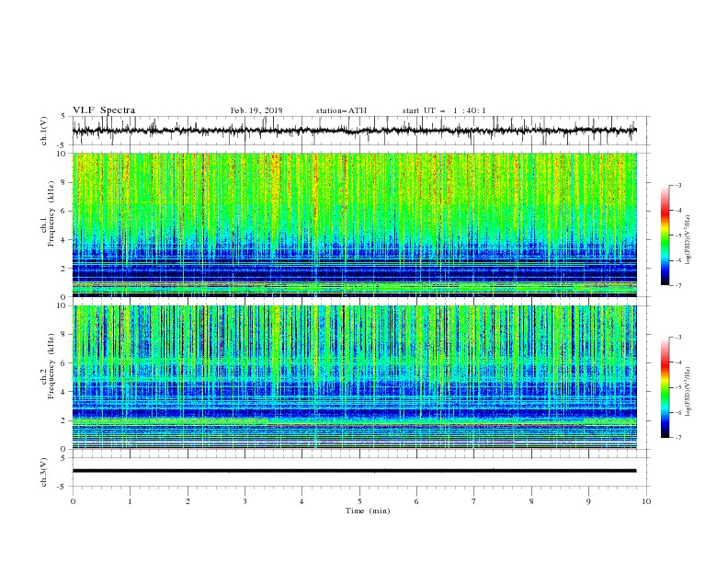Click inside the ch.1 frequency spectrogram
Image resolution: width=728 pixels, height=563 pixels.
coord(355,224)
